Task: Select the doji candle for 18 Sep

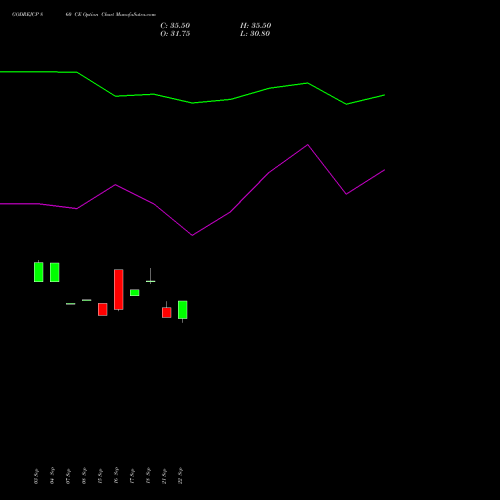Action: 151,281
